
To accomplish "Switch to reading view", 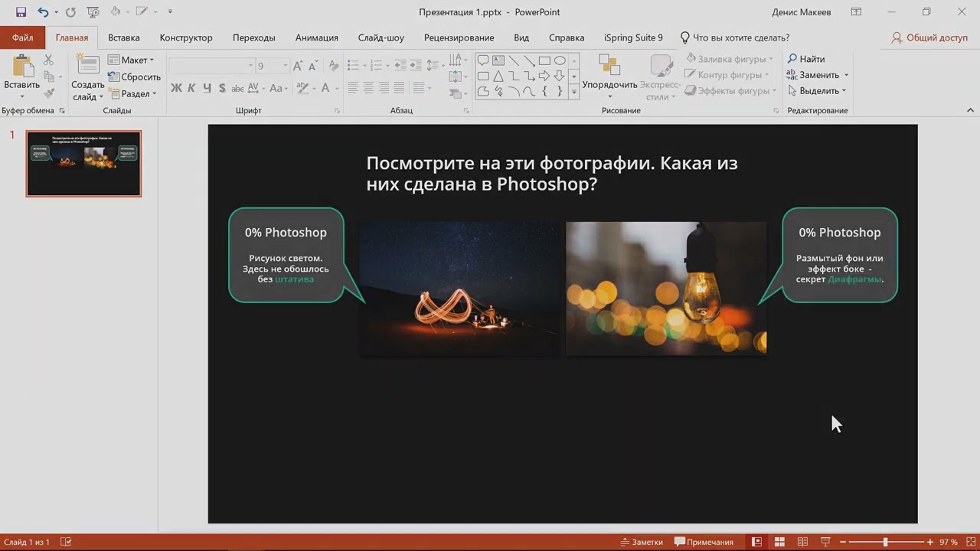I will click(802, 542).
